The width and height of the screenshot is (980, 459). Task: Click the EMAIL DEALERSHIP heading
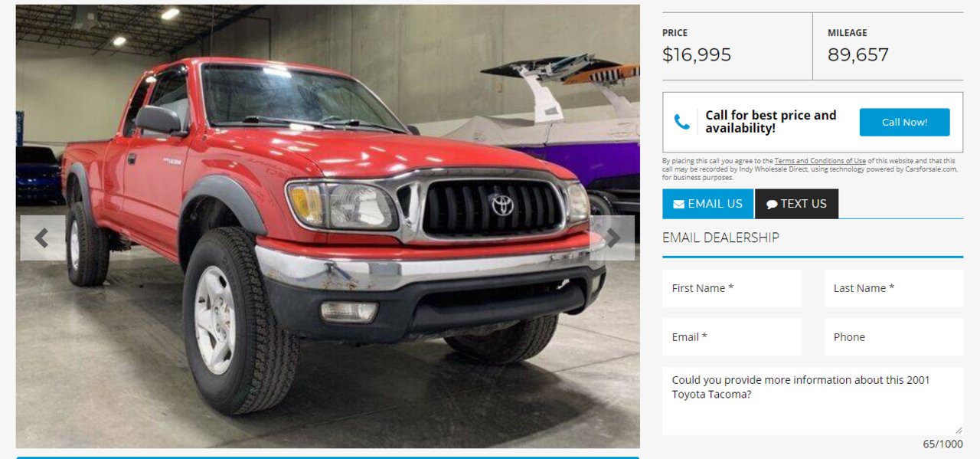pos(720,238)
